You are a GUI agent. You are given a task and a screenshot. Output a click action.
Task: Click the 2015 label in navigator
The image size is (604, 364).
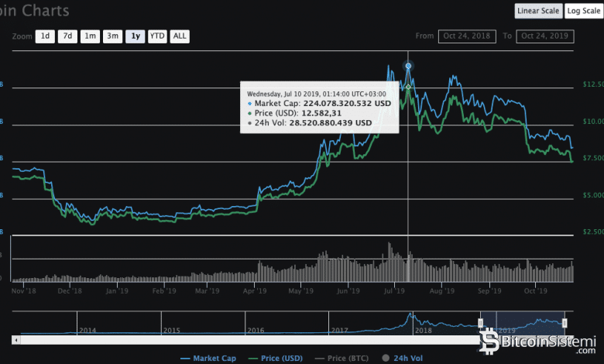click(x=172, y=331)
